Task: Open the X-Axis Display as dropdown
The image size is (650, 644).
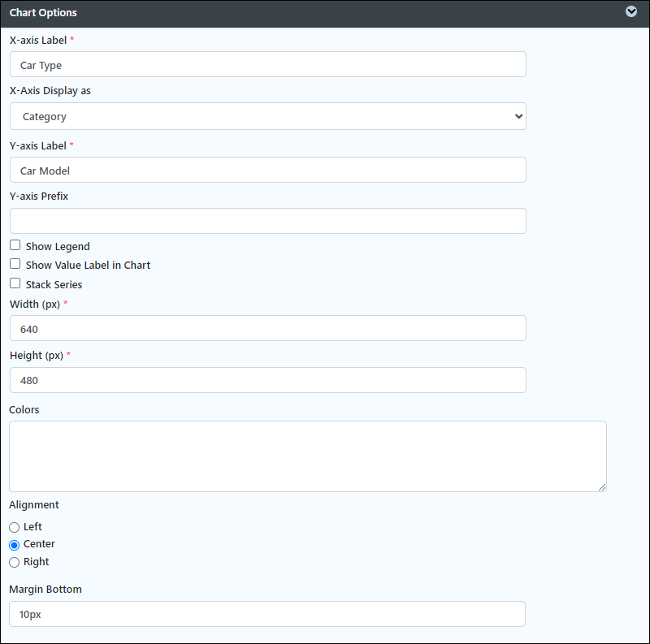Action: pos(268,116)
